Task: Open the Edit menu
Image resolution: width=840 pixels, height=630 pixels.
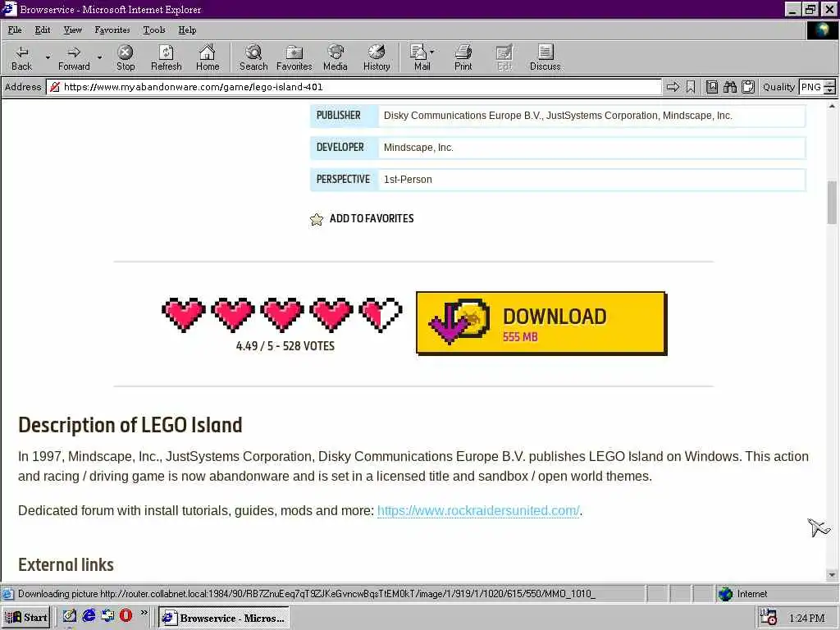Action: pos(43,30)
